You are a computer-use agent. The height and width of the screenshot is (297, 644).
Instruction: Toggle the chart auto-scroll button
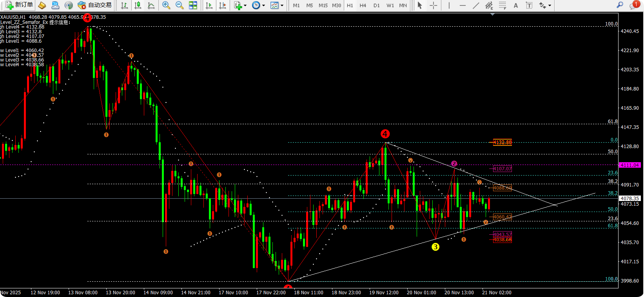click(x=209, y=5)
